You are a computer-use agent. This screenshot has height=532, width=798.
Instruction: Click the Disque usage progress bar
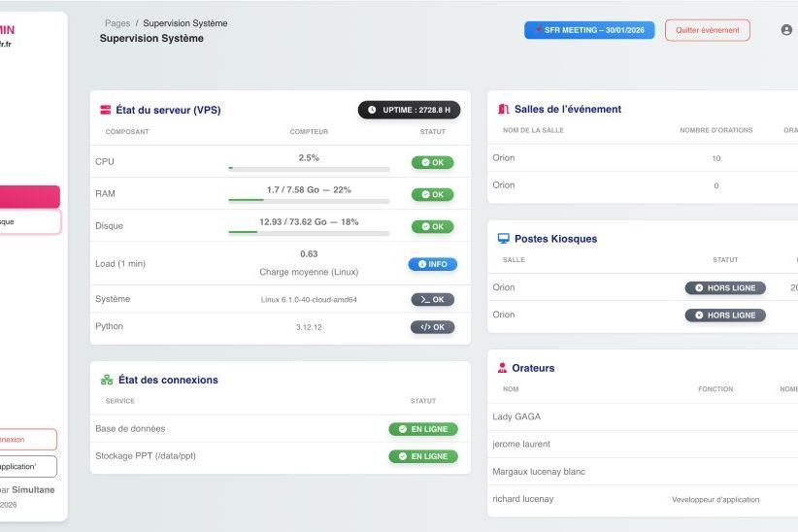coord(309,233)
